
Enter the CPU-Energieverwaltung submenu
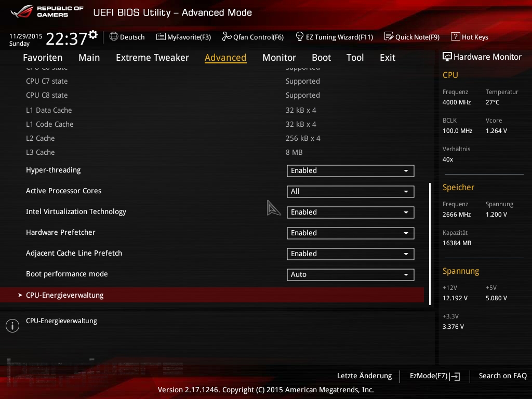click(x=65, y=295)
